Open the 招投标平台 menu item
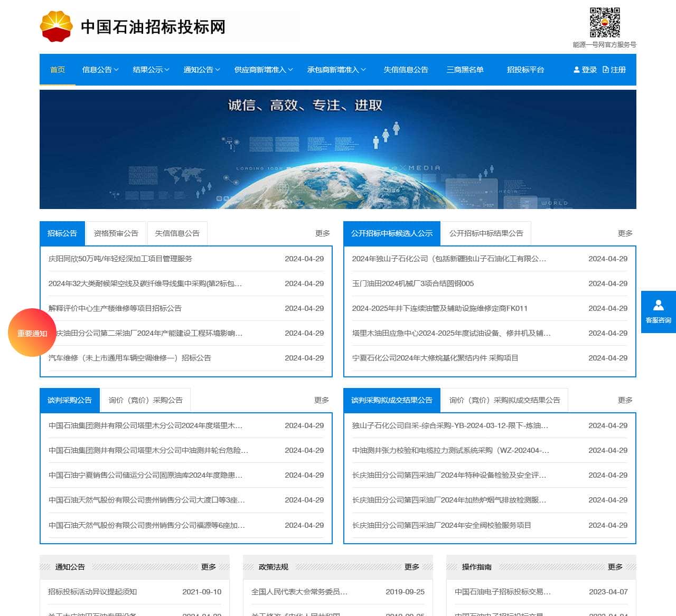The width and height of the screenshot is (676, 616). pos(525,69)
